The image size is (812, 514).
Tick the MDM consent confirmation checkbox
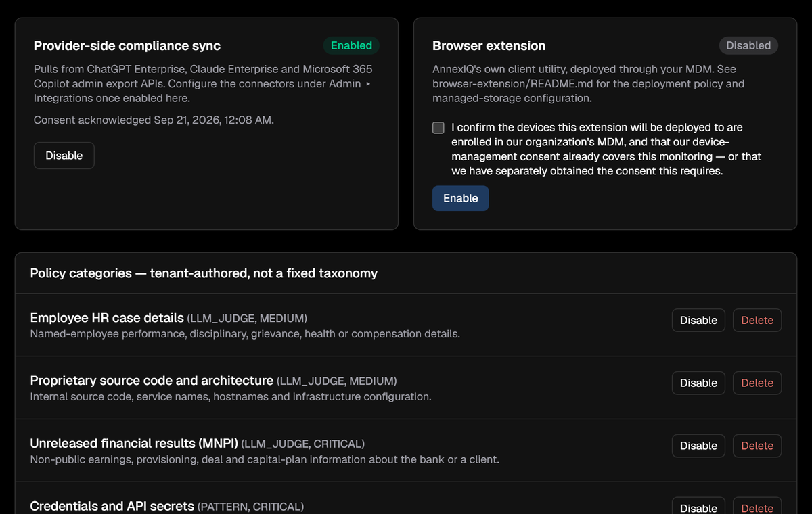coord(438,127)
